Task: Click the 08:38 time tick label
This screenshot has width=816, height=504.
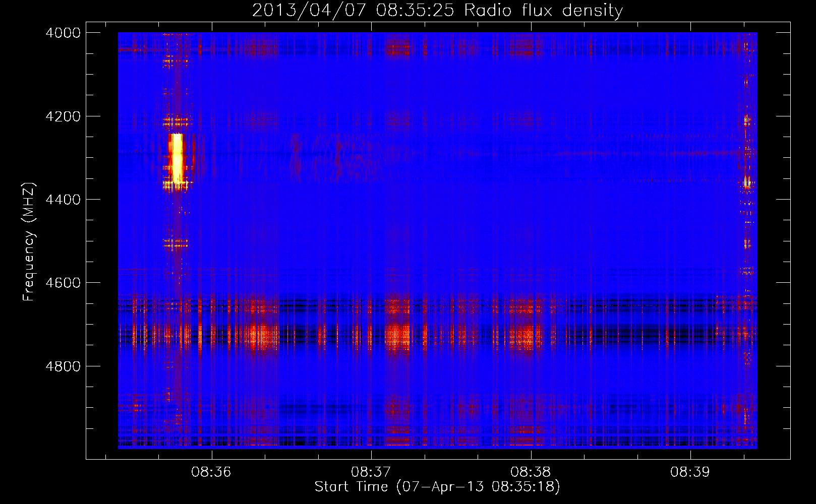Action: (531, 472)
